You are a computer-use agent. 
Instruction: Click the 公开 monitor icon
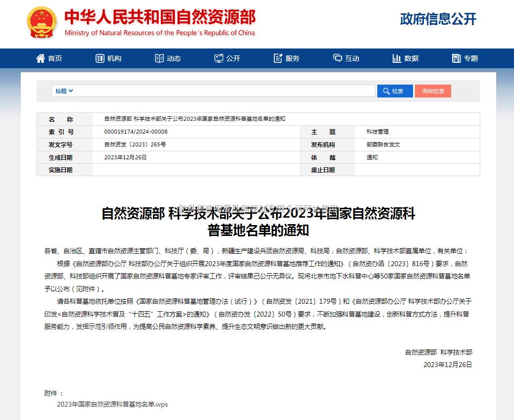coord(219,58)
